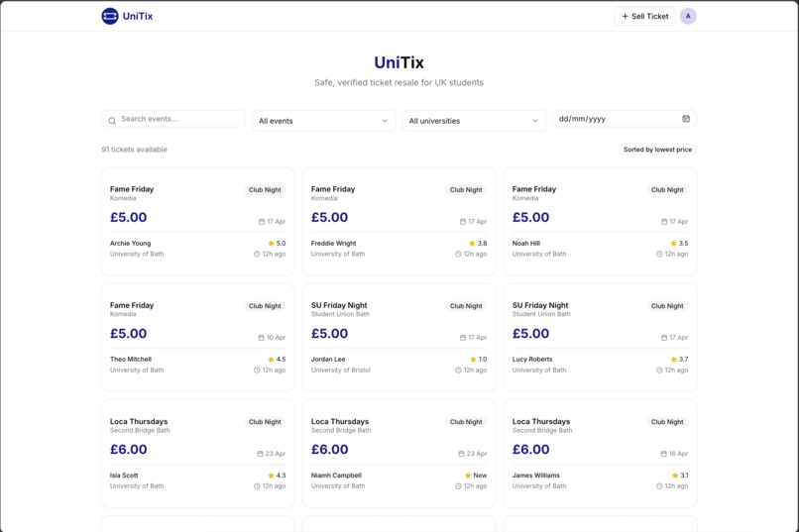Click the search magnifier icon
799x532 pixels.
(x=112, y=121)
